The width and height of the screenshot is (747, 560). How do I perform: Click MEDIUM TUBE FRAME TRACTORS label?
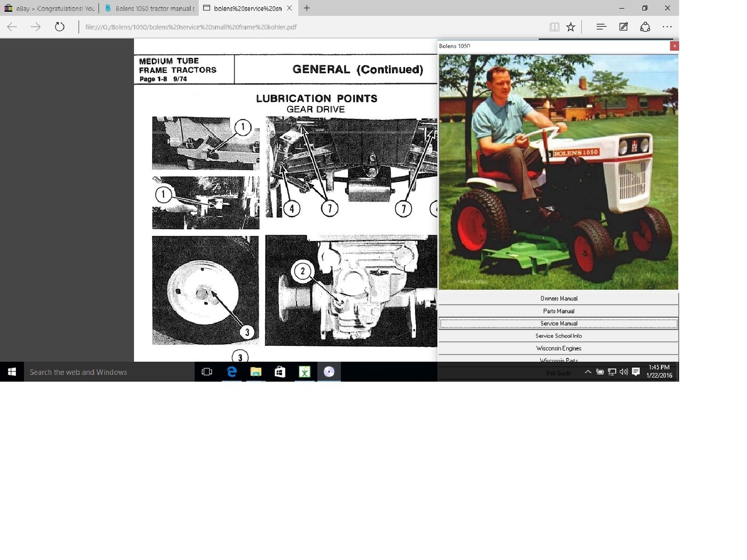pyautogui.click(x=178, y=65)
